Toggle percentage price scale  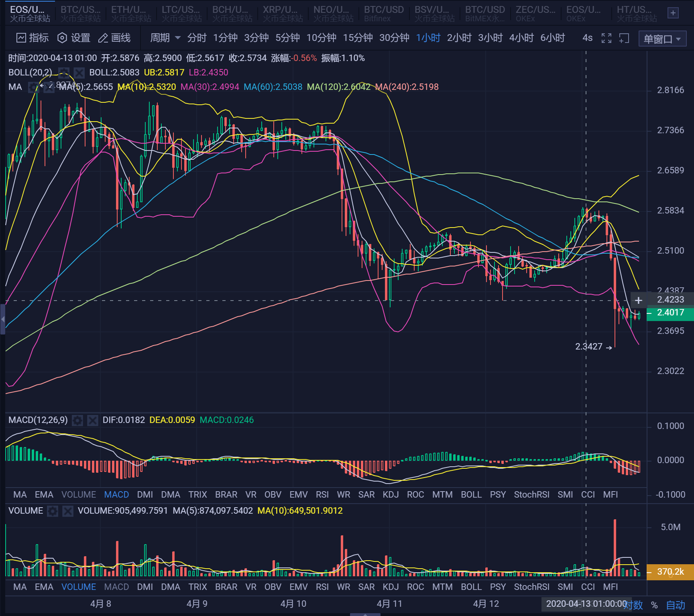[655, 605]
